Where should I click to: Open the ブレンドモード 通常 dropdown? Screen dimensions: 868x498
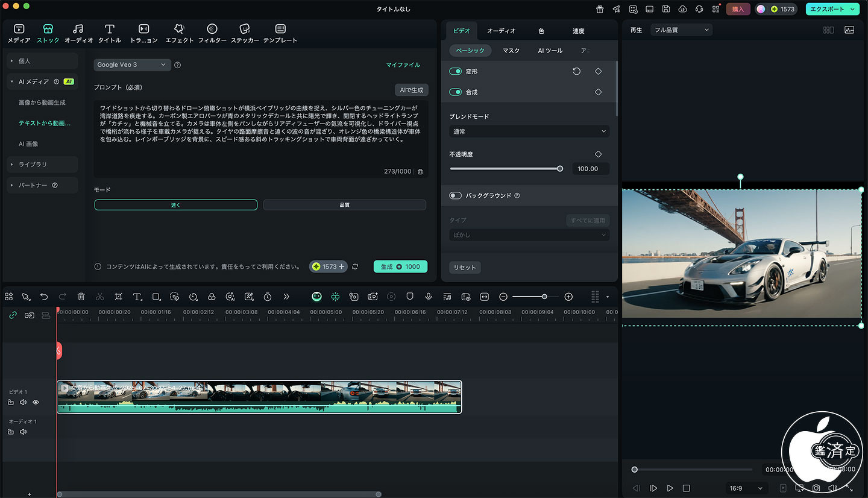point(529,131)
